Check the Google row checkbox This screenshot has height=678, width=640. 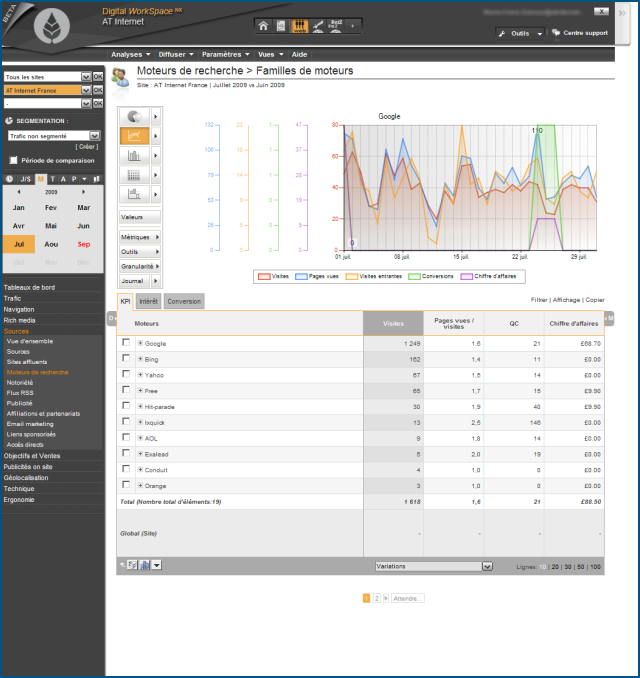[x=126, y=342]
